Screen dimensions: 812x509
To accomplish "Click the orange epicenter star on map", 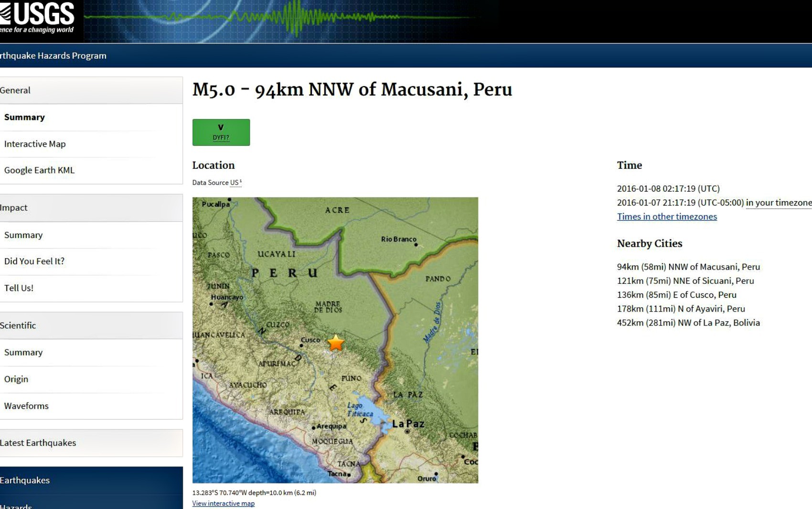I will 336,343.
